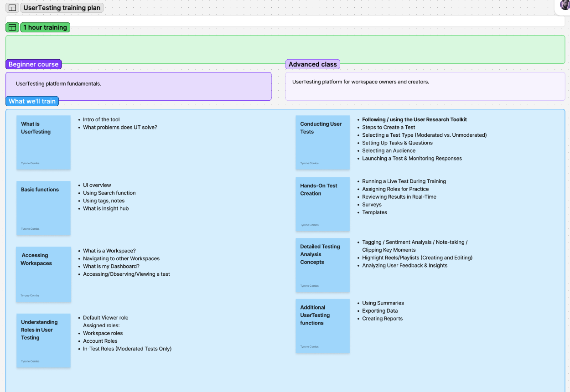The width and height of the screenshot is (570, 392).
Task: Click the Assigned roles: line
Action: [x=101, y=325]
